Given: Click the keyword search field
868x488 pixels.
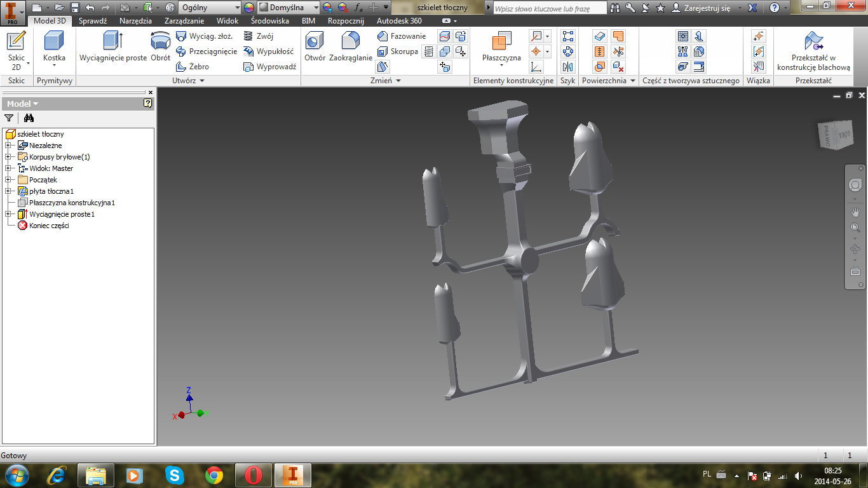Looking at the screenshot, I should [x=549, y=8].
